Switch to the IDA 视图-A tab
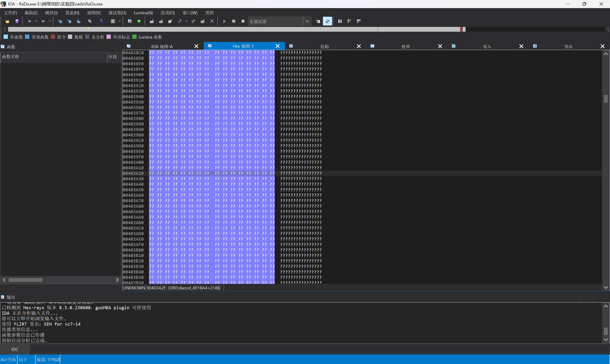 [x=162, y=46]
